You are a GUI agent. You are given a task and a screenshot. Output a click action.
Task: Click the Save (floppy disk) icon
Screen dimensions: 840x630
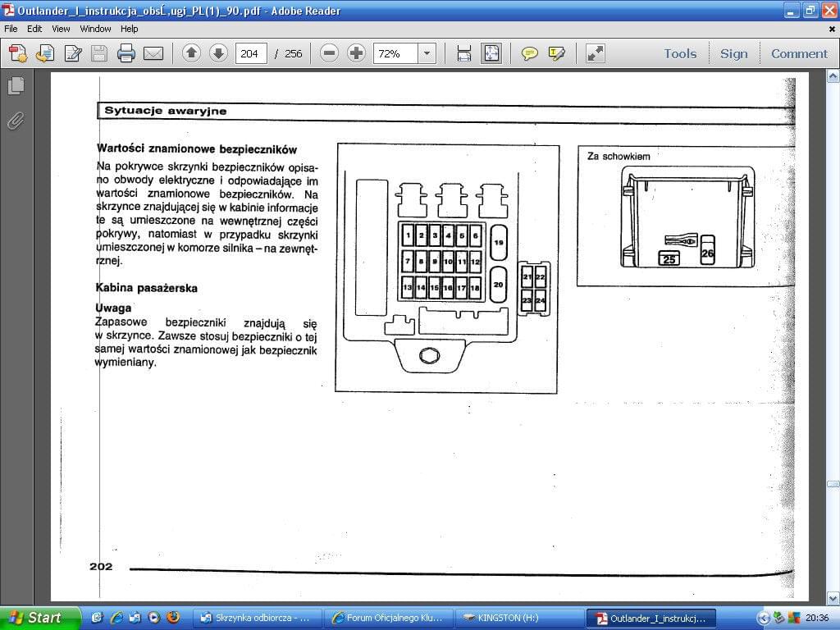(x=99, y=53)
